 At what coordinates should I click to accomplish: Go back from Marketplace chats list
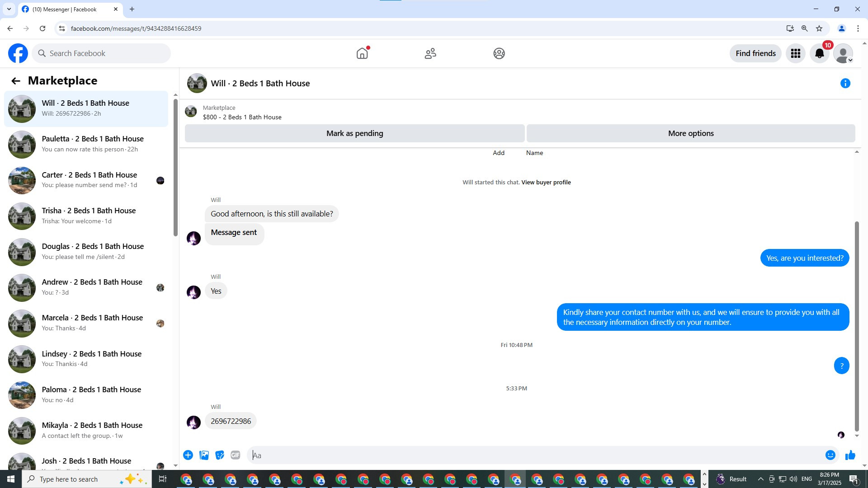pyautogui.click(x=16, y=81)
